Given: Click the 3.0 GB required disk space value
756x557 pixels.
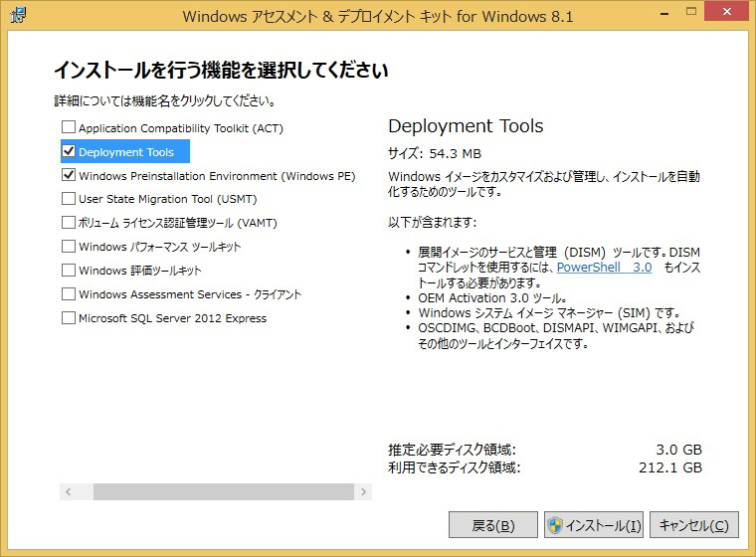Looking at the screenshot, I should (x=678, y=450).
